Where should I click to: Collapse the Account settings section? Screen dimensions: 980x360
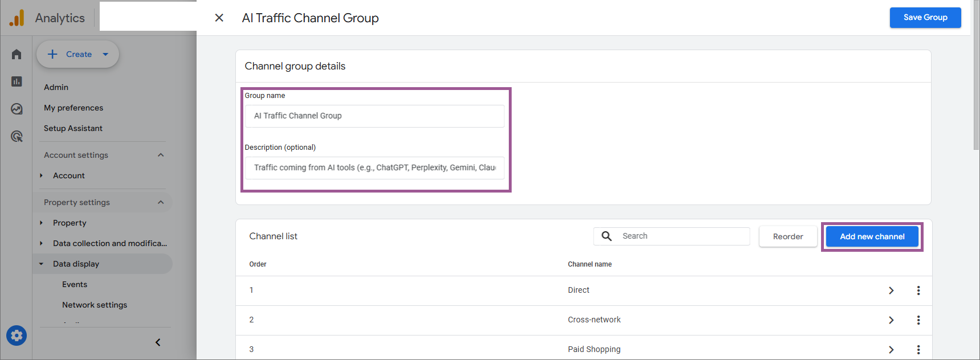(x=161, y=155)
